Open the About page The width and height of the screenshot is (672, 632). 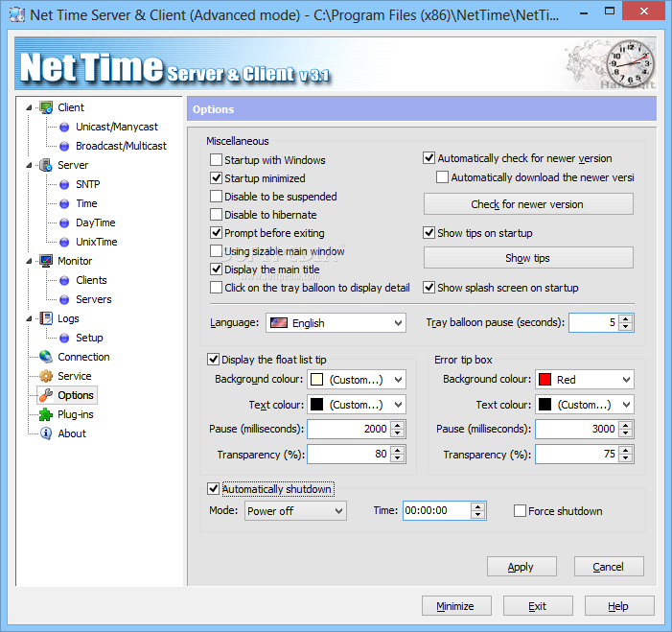[72, 433]
